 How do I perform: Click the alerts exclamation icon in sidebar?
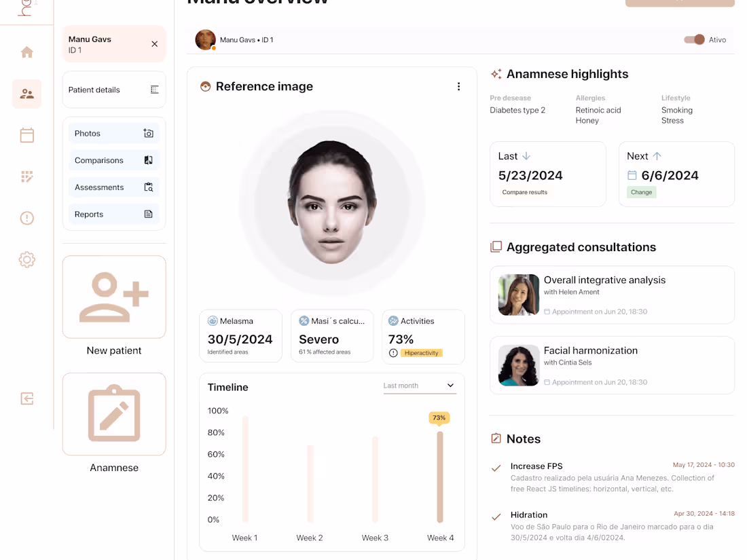coord(26,218)
